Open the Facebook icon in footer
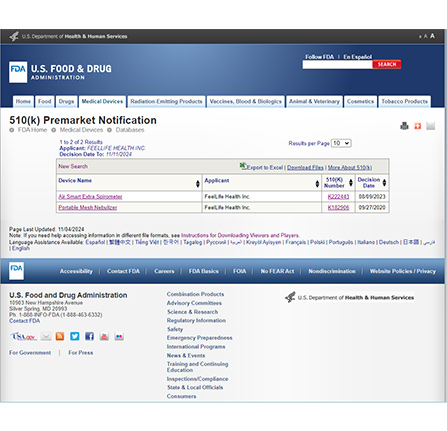 pos(89,336)
